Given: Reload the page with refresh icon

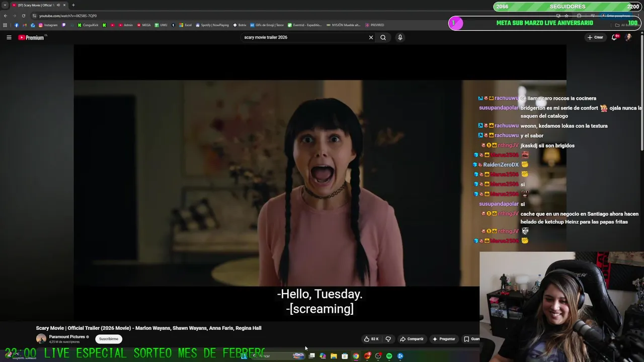Looking at the screenshot, I should (23, 16).
